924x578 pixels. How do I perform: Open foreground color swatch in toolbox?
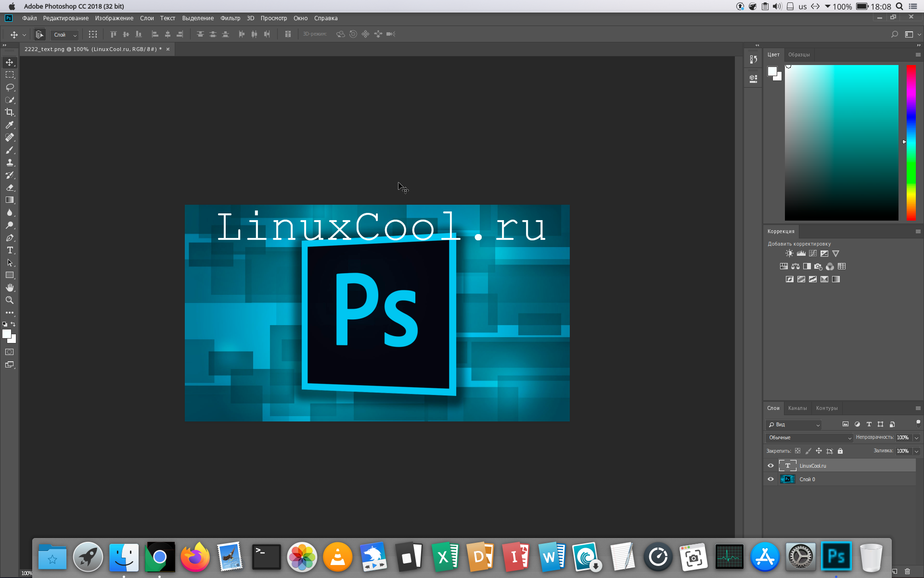point(6,334)
